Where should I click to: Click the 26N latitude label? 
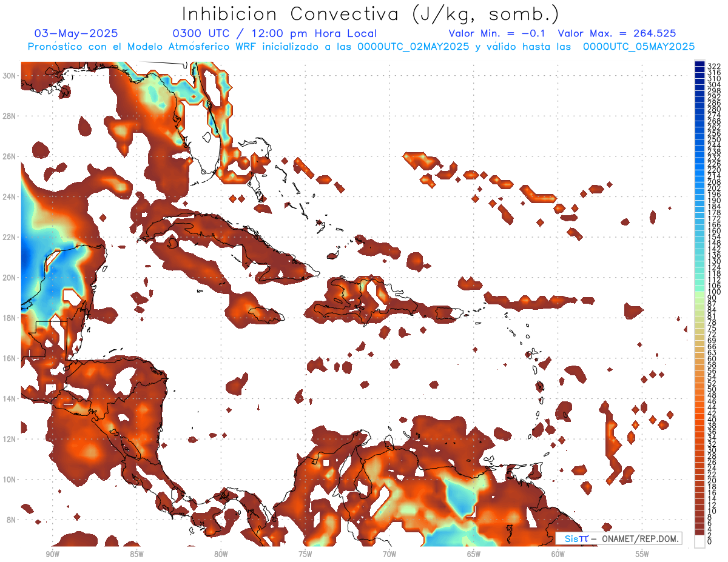(x=10, y=156)
